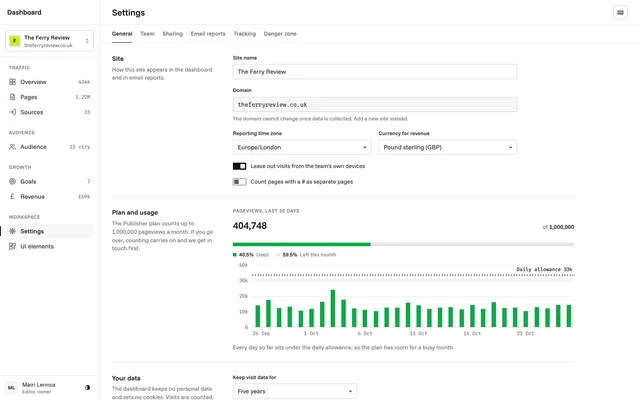This screenshot has height=400, width=640.
Task: Open the Keep visit data for dropdown
Action: click(295, 391)
